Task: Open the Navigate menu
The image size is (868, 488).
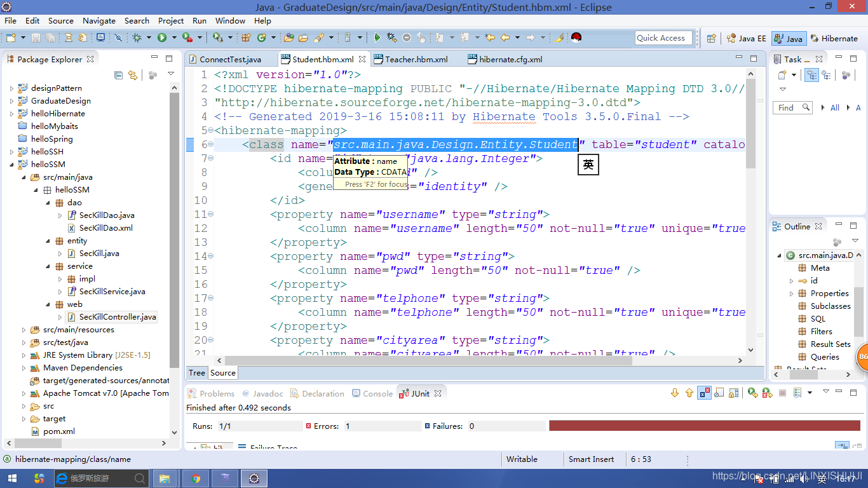Action: pyautogui.click(x=99, y=20)
